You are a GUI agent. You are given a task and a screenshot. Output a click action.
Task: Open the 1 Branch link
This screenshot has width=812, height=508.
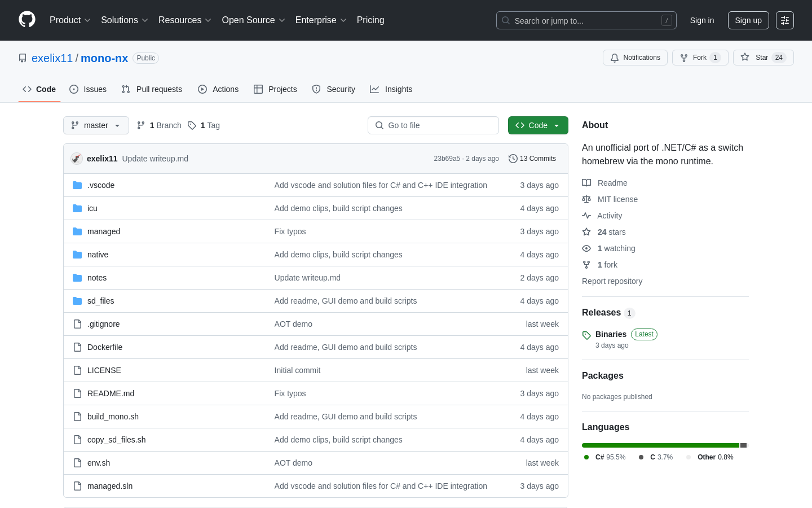[x=159, y=125]
